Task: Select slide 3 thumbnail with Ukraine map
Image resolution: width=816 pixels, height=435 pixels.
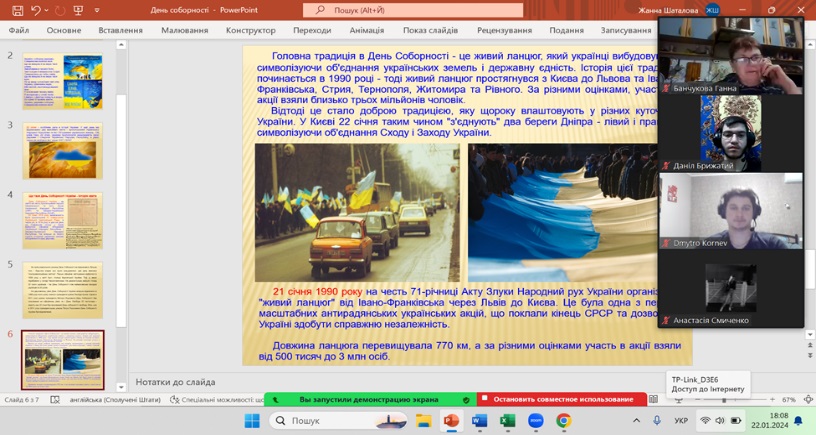Action: (x=62, y=150)
